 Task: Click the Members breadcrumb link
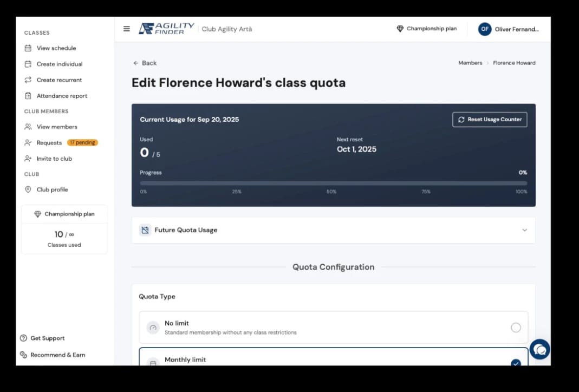point(470,63)
